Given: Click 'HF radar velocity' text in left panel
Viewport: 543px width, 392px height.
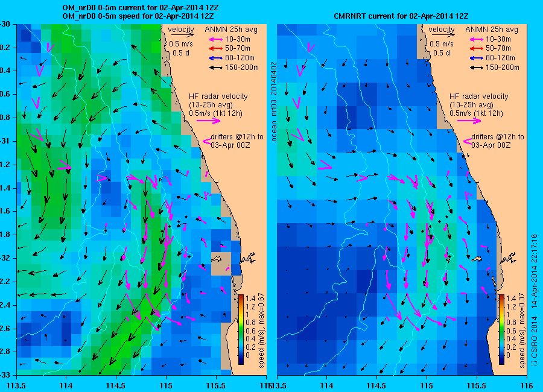Looking at the screenshot, I should 218,96.
